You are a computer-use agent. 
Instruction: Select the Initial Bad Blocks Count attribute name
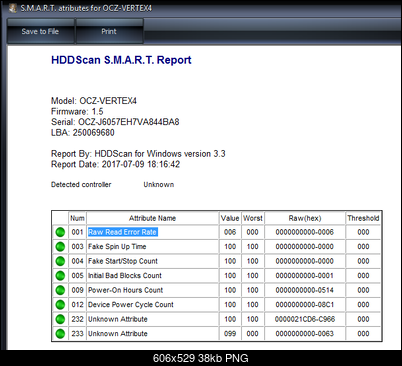[125, 276]
